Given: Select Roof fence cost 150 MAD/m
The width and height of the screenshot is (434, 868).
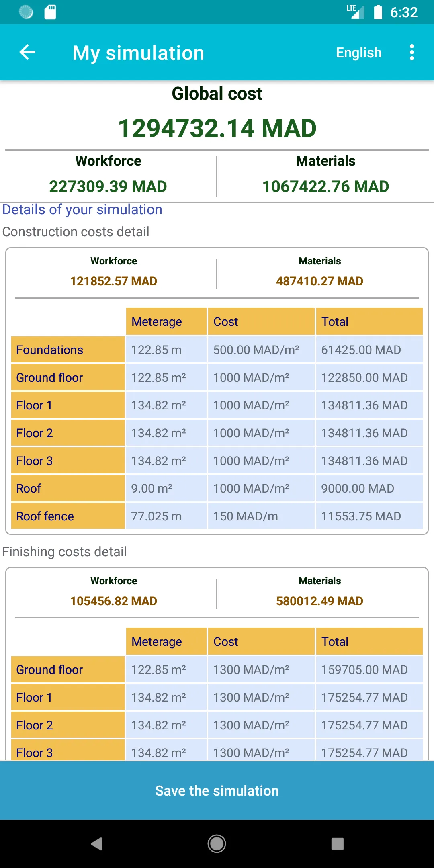Looking at the screenshot, I should pos(261,516).
